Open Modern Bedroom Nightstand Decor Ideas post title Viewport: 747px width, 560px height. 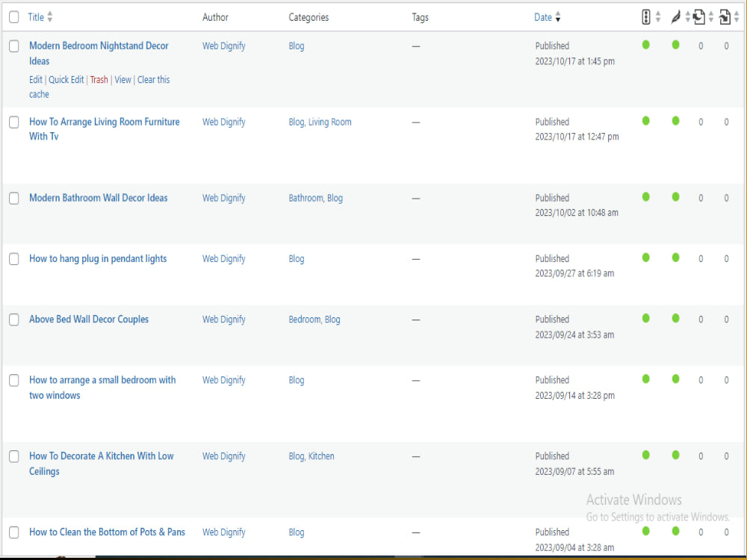tap(99, 53)
